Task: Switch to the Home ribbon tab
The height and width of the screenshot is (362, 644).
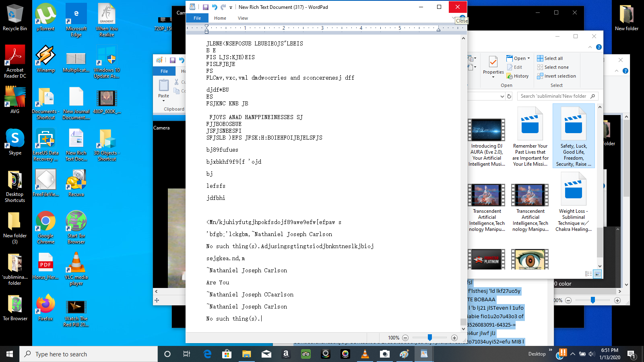Action: tap(220, 18)
